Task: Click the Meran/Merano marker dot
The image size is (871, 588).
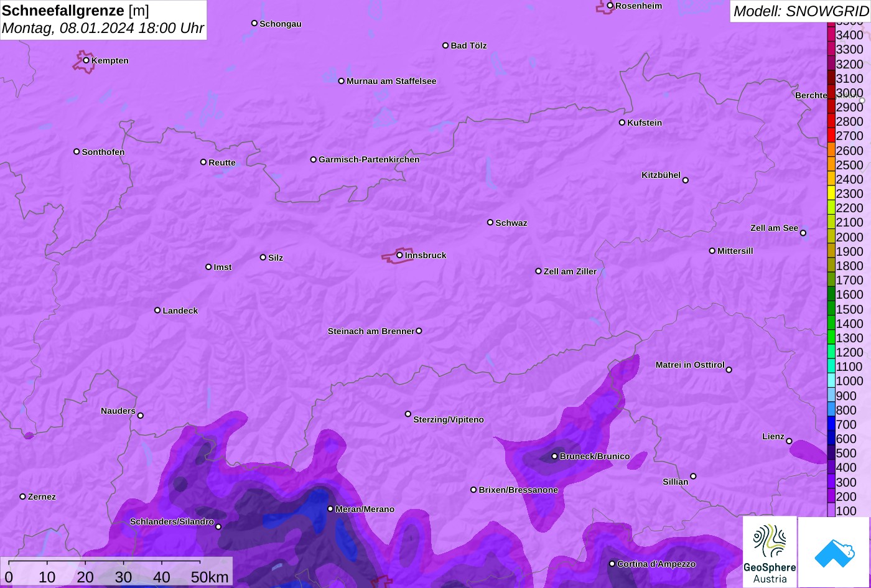Action: [330, 509]
